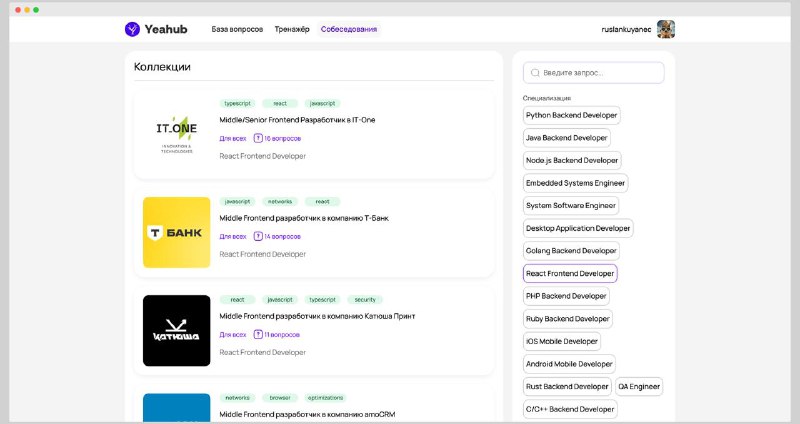Filter by Golang Backend Developer
Screen dimensions: 800x424
tap(571, 251)
